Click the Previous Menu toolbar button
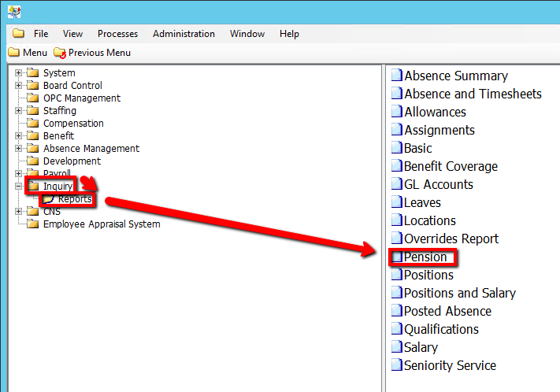The height and width of the screenshot is (392, 560). (x=92, y=53)
